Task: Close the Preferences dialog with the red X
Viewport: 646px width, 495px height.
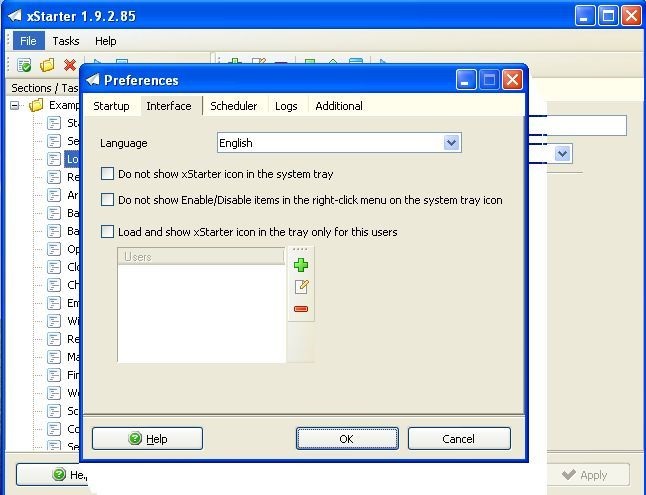Action: [x=512, y=80]
